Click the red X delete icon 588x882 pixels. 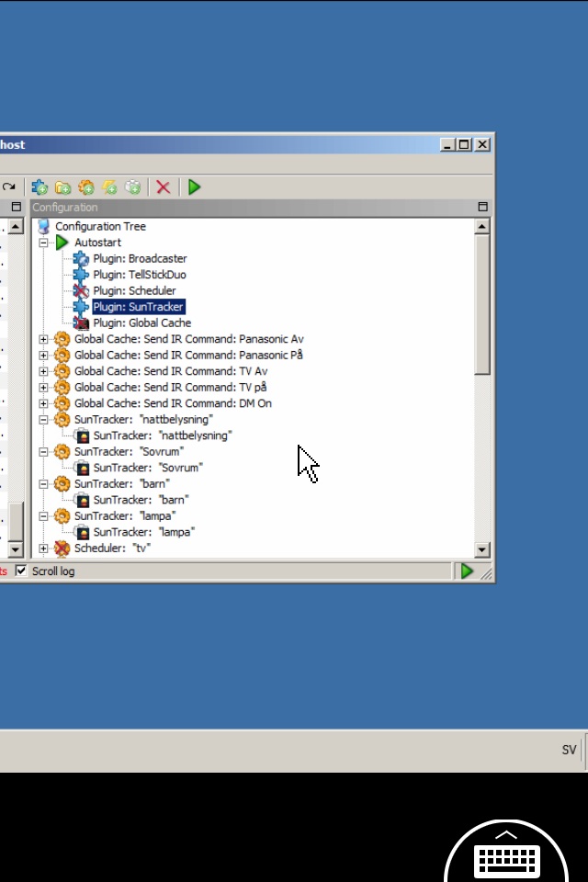click(164, 187)
